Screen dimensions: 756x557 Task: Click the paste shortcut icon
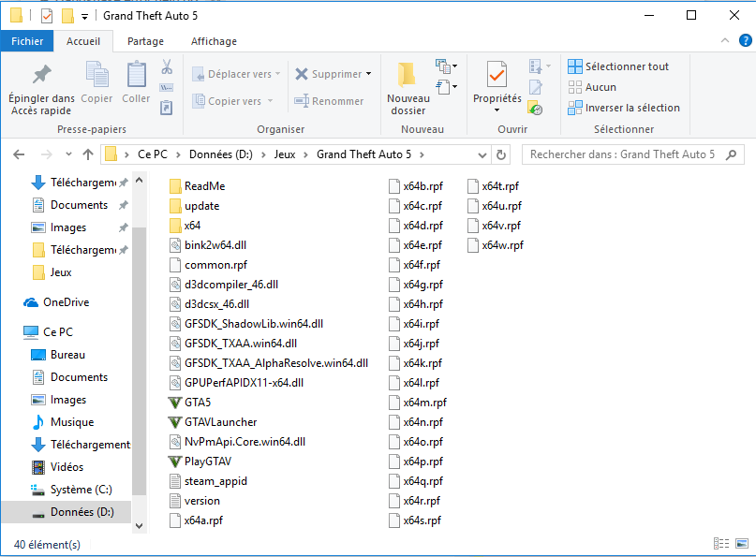pyautogui.click(x=167, y=108)
